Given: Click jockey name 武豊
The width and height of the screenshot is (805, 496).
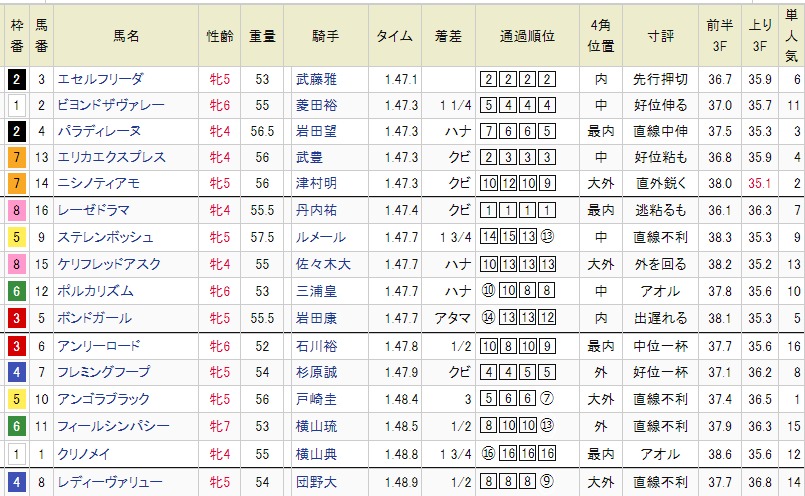Looking at the screenshot, I should click(308, 157).
